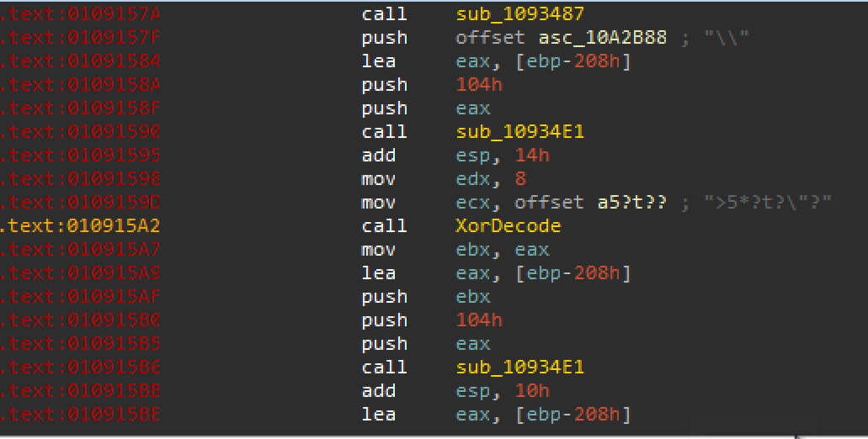Click the ebx, eax operands of mov
Screen dimensions: 868x439
tap(502, 250)
